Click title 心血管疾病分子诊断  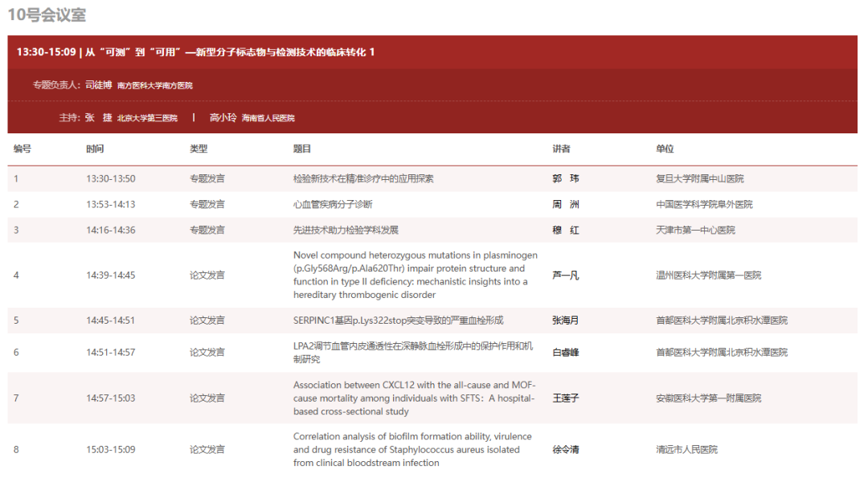333,204
